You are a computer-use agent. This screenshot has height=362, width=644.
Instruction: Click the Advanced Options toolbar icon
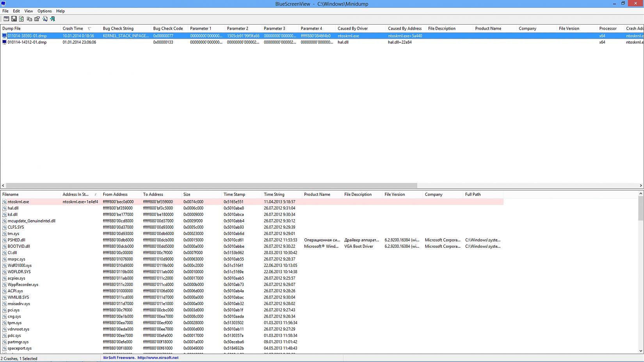click(6, 19)
